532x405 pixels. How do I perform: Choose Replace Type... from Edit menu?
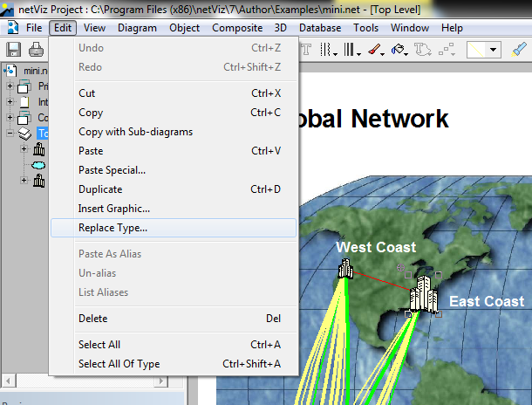point(113,228)
